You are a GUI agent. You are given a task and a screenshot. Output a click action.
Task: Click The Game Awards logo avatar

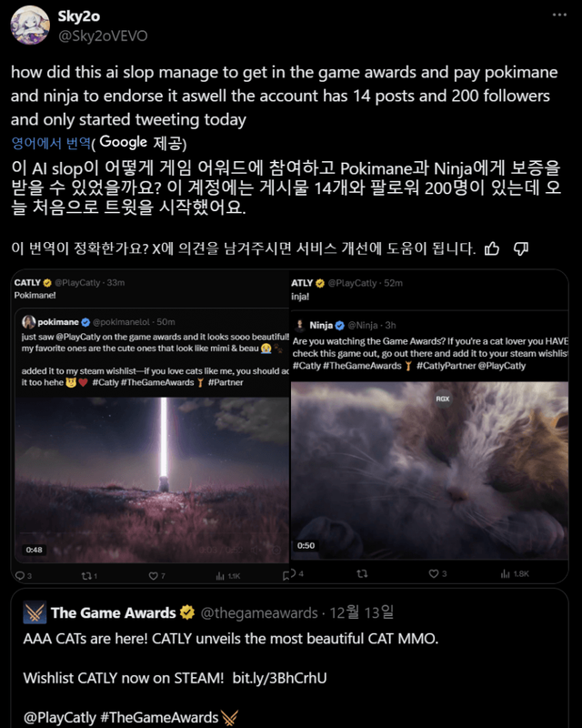coord(35,612)
